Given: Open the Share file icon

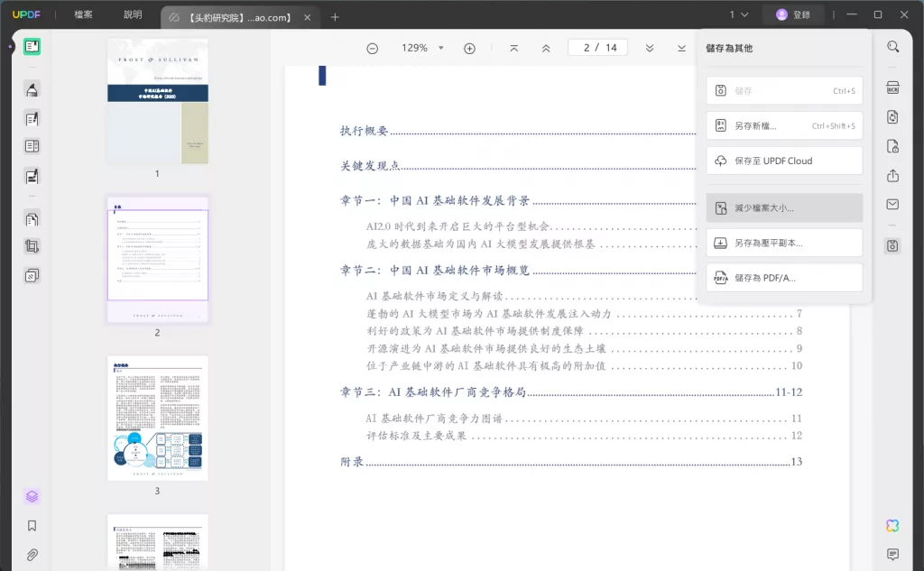Looking at the screenshot, I should pyautogui.click(x=892, y=176).
